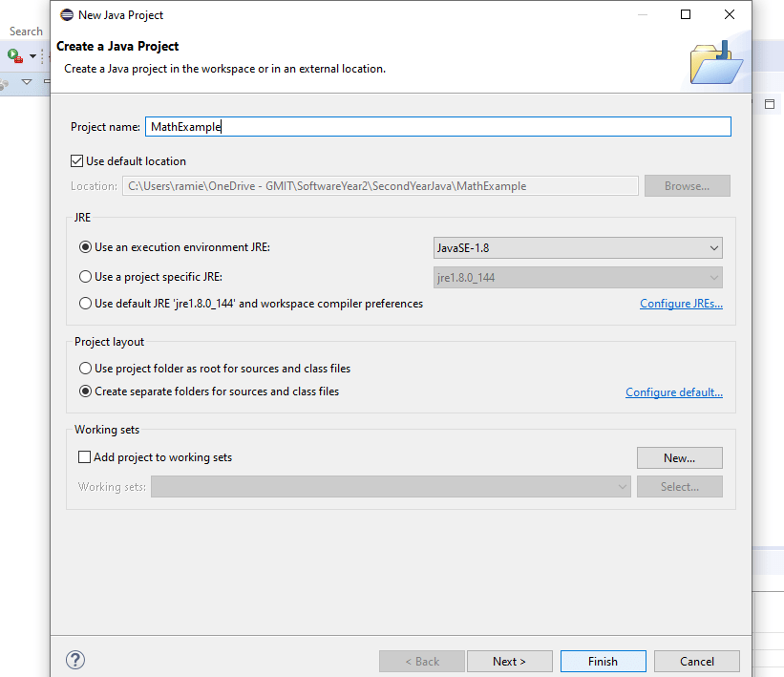Open the Configure JREs link
The image size is (784, 677).
681,304
